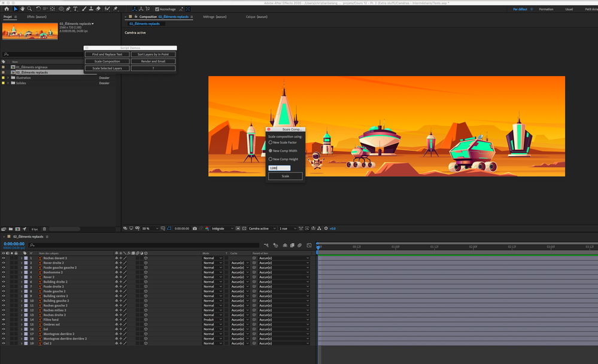Screen dimensions: 598x364
Task: Select the Brush tool
Action: (x=83, y=9)
